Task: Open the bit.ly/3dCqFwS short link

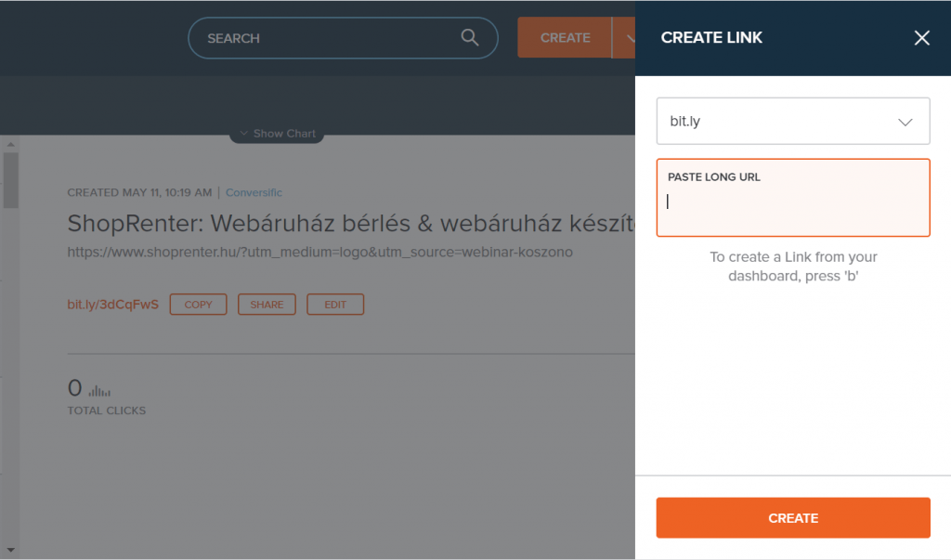Action: click(112, 305)
